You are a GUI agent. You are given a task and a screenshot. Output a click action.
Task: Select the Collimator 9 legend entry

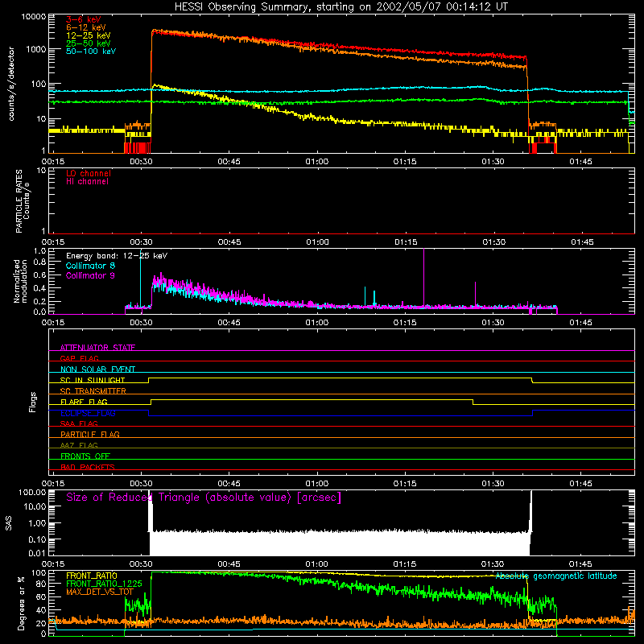90,275
